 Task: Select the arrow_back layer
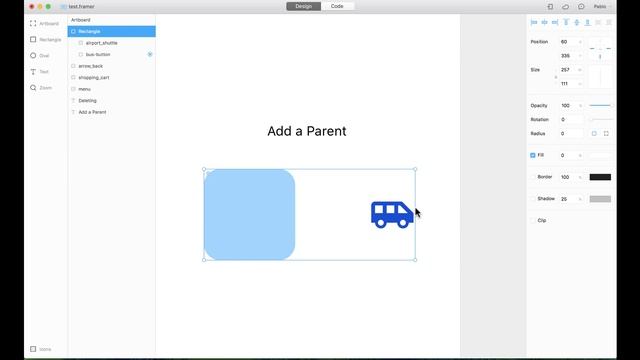coord(111,66)
